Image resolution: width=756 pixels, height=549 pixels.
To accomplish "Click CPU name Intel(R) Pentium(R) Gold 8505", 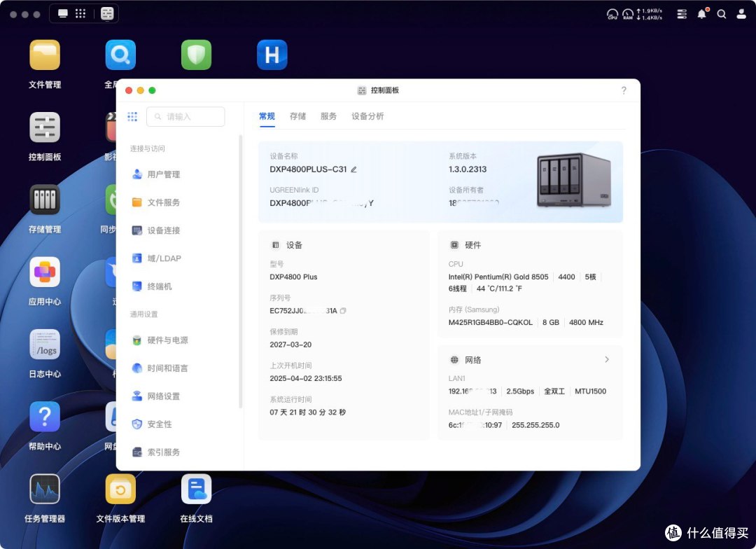I will click(498, 277).
